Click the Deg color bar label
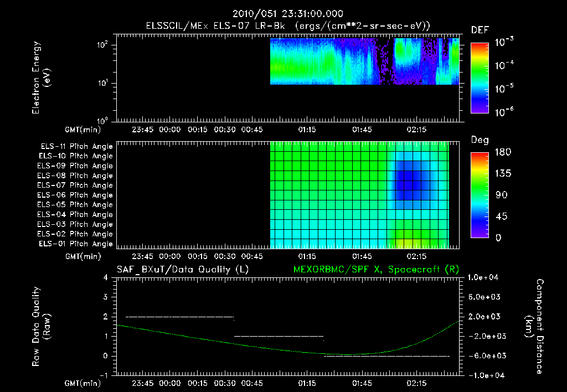Viewport: 567px width, 392px height. coord(480,140)
